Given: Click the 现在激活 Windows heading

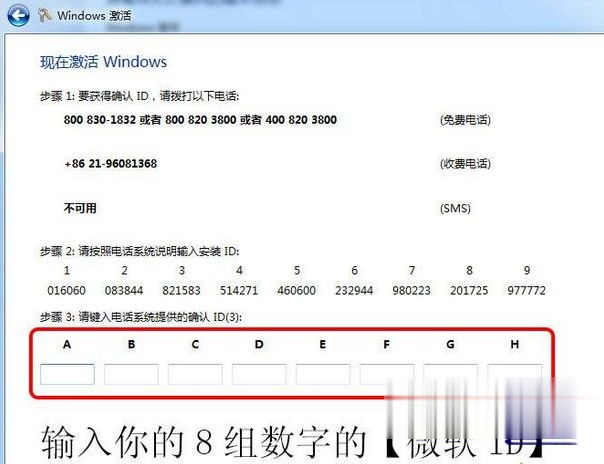Looking at the screenshot, I should (x=103, y=62).
